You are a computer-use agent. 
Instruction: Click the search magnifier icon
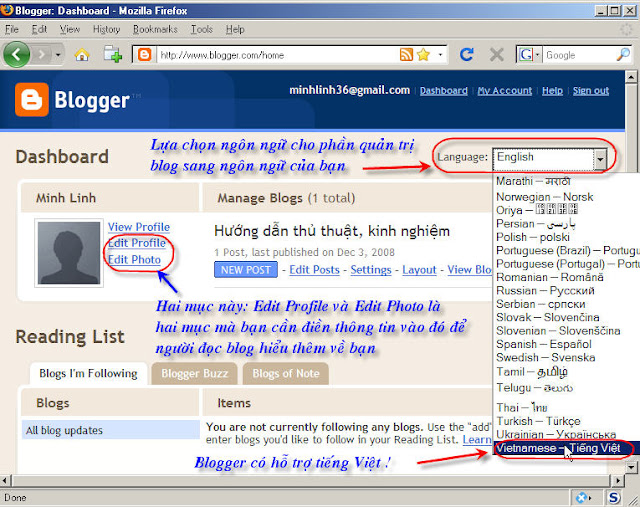(x=623, y=54)
